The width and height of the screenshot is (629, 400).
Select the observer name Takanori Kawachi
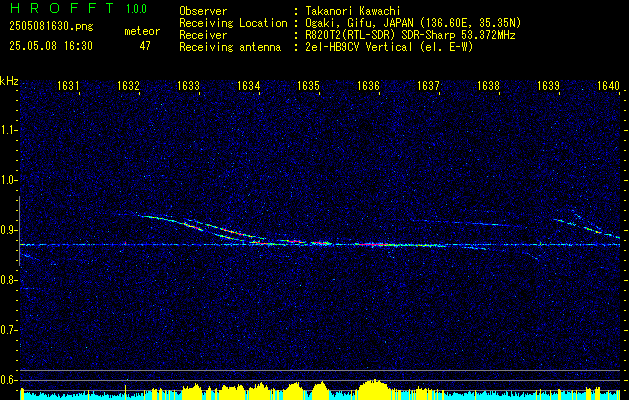(x=352, y=11)
